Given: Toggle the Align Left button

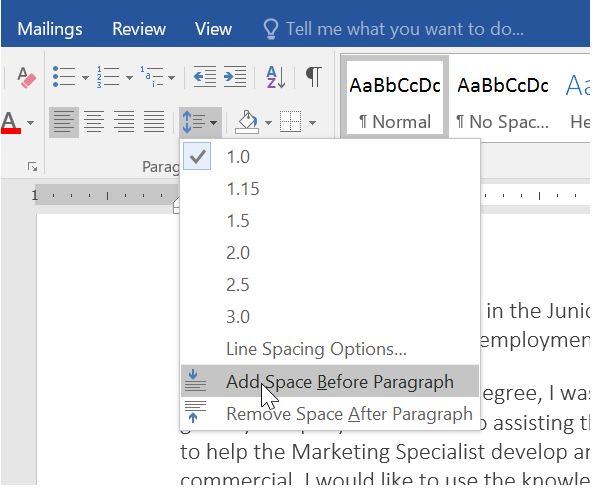Looking at the screenshot, I should point(64,123).
